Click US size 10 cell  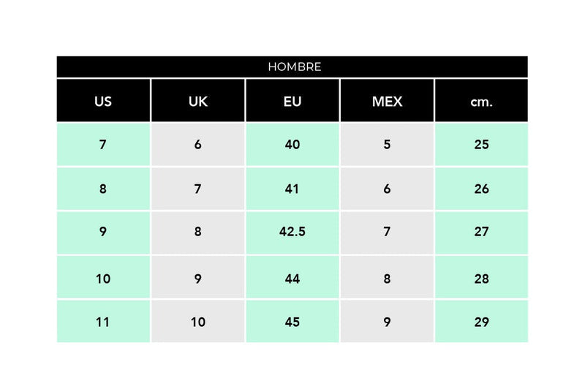pyautogui.click(x=103, y=277)
